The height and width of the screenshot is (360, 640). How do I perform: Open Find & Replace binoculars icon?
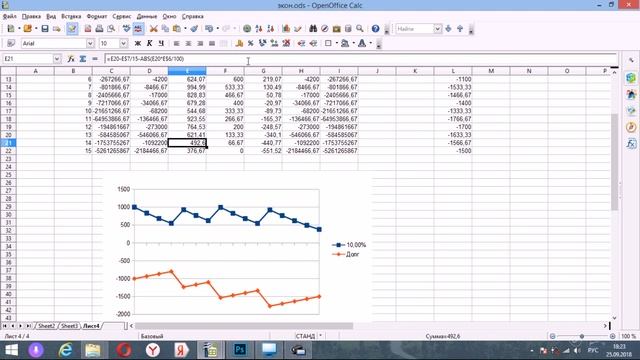coord(313,29)
